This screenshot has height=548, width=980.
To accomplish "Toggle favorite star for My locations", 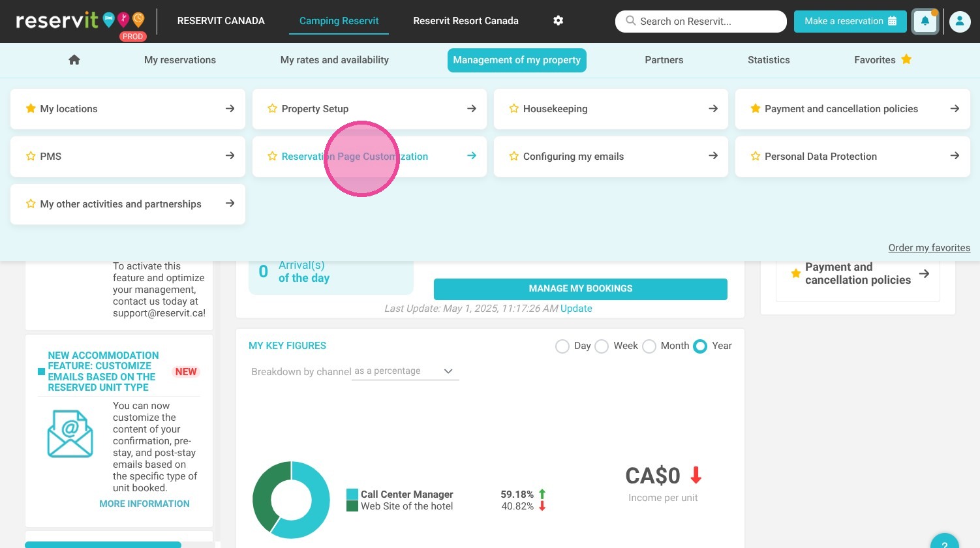I will click(x=31, y=108).
